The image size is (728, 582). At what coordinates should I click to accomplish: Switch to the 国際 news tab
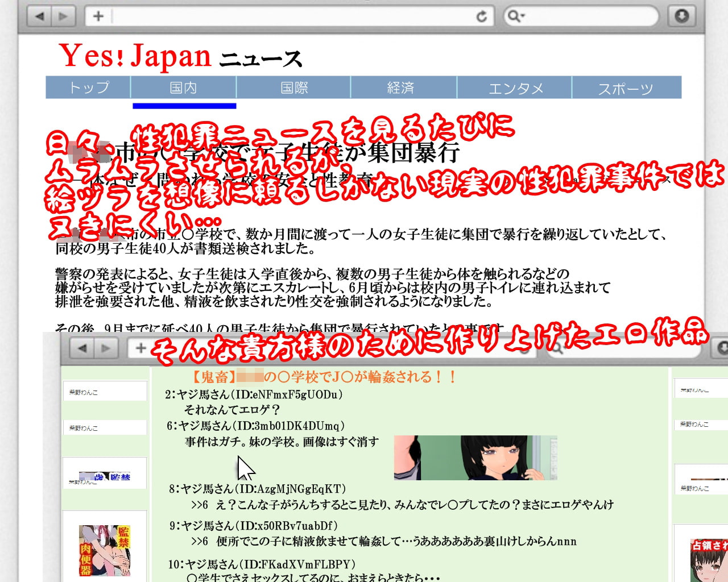point(293,88)
